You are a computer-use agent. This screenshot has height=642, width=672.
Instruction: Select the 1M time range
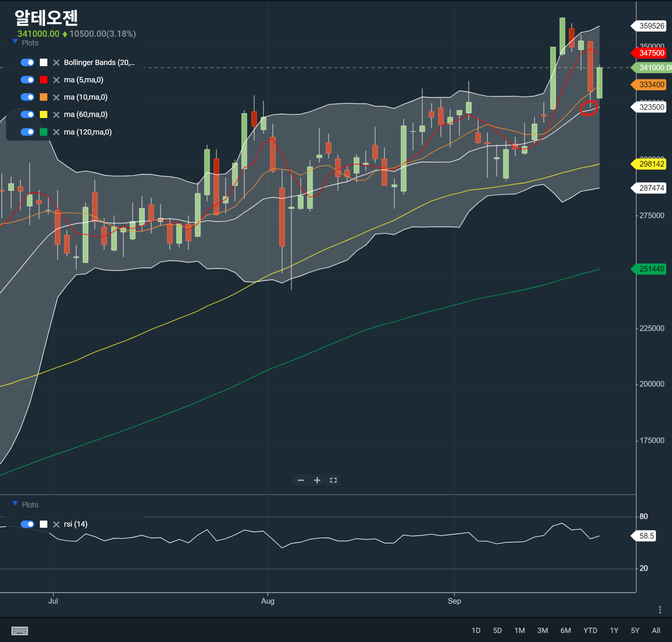coord(519,630)
